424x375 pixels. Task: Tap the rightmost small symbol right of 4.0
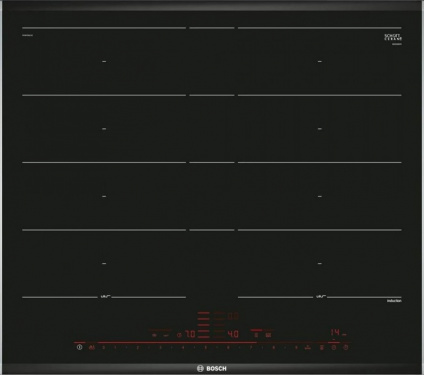coord(269,335)
